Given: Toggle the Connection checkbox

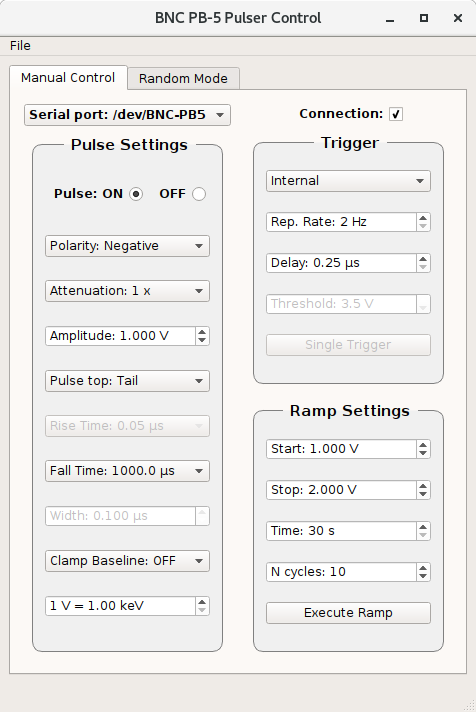Looking at the screenshot, I should tap(396, 114).
